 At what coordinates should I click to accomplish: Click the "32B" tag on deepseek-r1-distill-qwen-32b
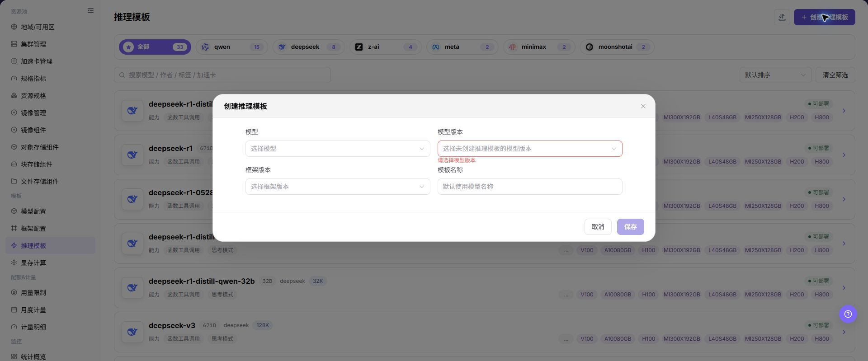coord(267,281)
